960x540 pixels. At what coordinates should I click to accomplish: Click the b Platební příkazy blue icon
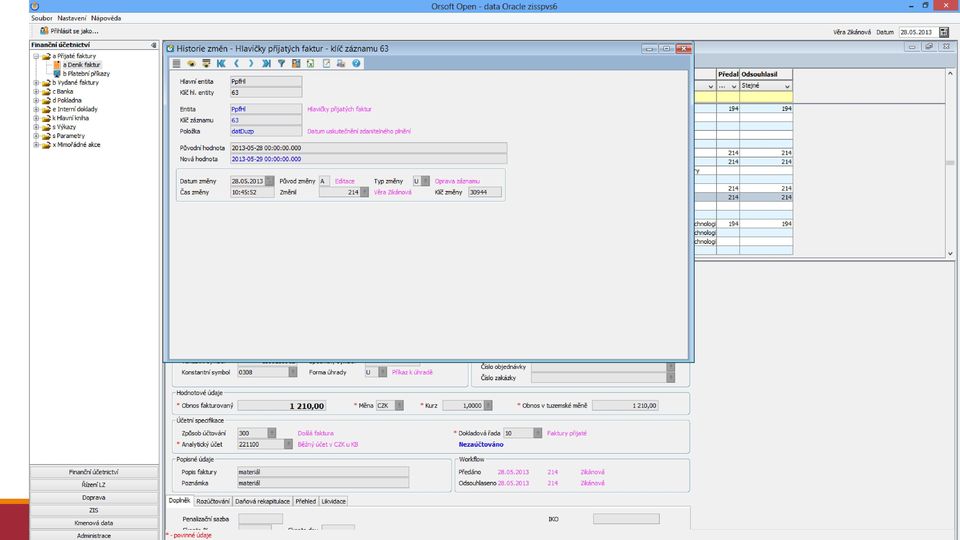[57, 73]
